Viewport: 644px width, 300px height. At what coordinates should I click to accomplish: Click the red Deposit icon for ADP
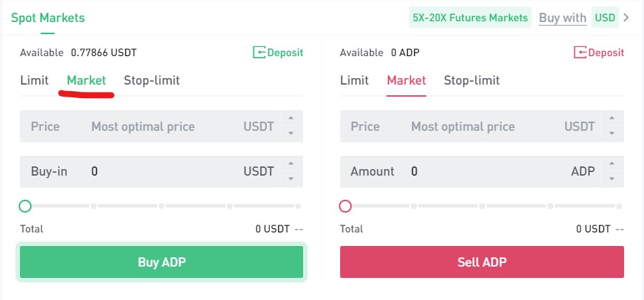[x=581, y=53]
